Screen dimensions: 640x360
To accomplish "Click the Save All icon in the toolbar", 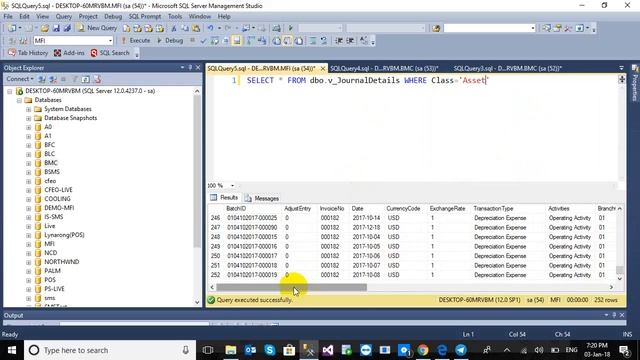I will (x=67, y=28).
